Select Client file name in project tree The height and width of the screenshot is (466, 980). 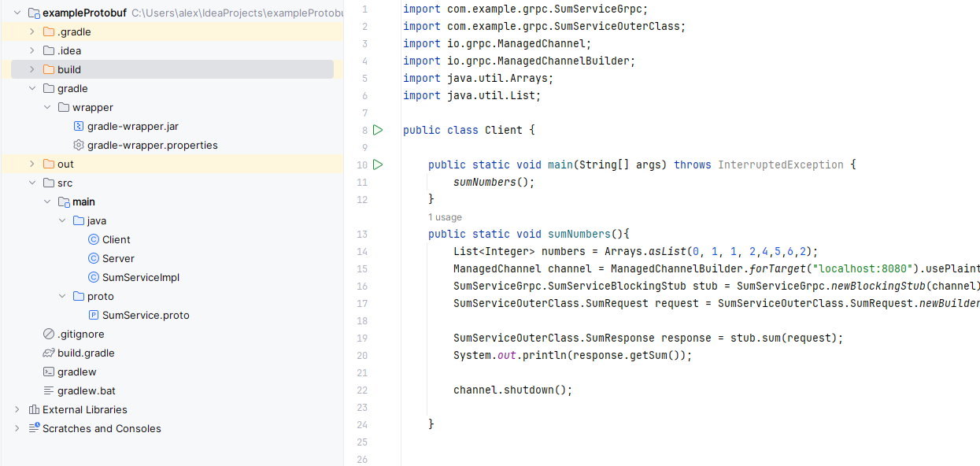[116, 240]
